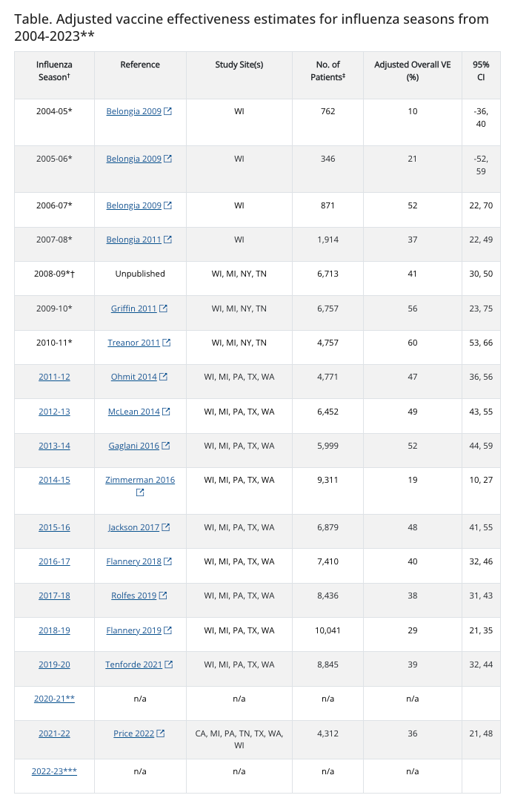Click external link icon beside Tenforde 2021
The width and height of the screenshot is (532, 798).
(168, 665)
